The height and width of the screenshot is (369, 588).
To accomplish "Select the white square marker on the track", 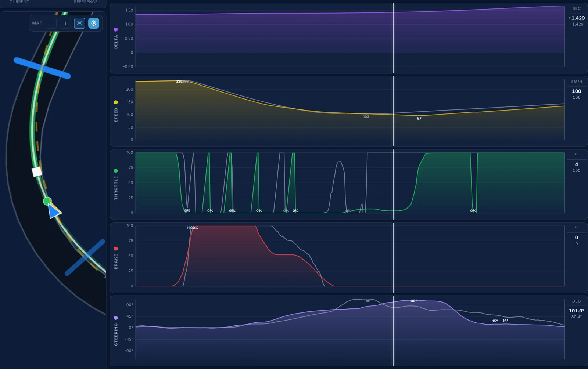I will point(37,171).
